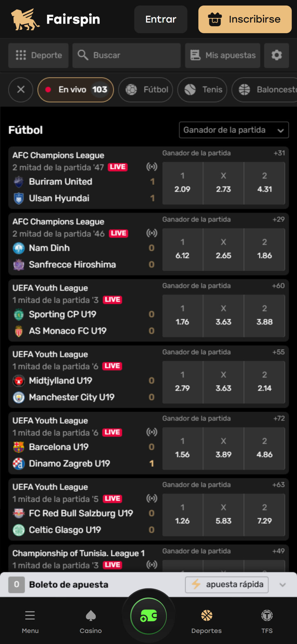Open the TFS token icon

[x=267, y=616]
